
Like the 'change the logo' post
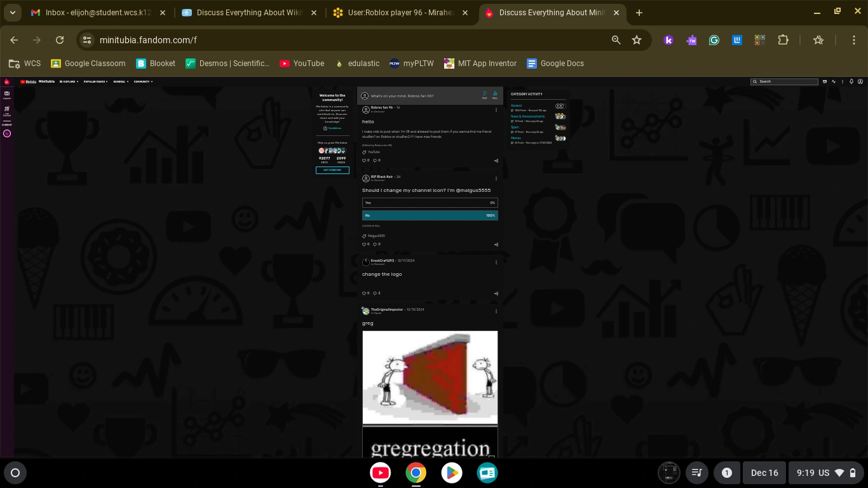(x=365, y=293)
